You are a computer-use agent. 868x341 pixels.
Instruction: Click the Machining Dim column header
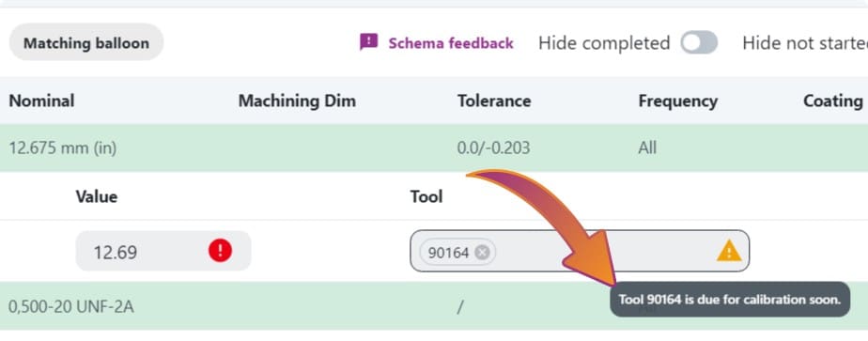[297, 101]
